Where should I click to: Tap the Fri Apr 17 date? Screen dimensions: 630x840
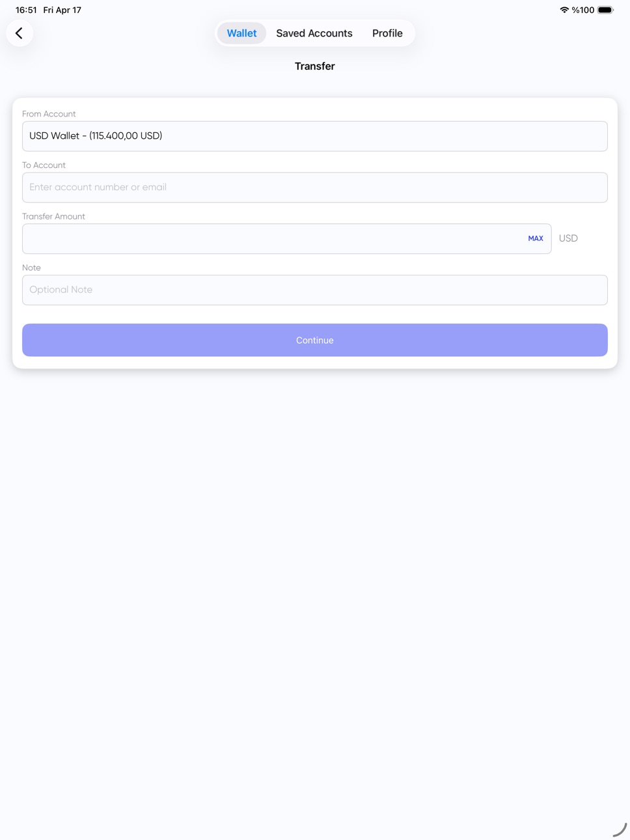[62, 10]
